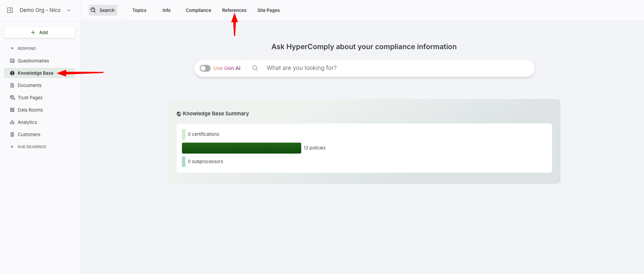644x274 pixels.
Task: Select Knowledge Base in the sidebar
Action: [x=40, y=73]
